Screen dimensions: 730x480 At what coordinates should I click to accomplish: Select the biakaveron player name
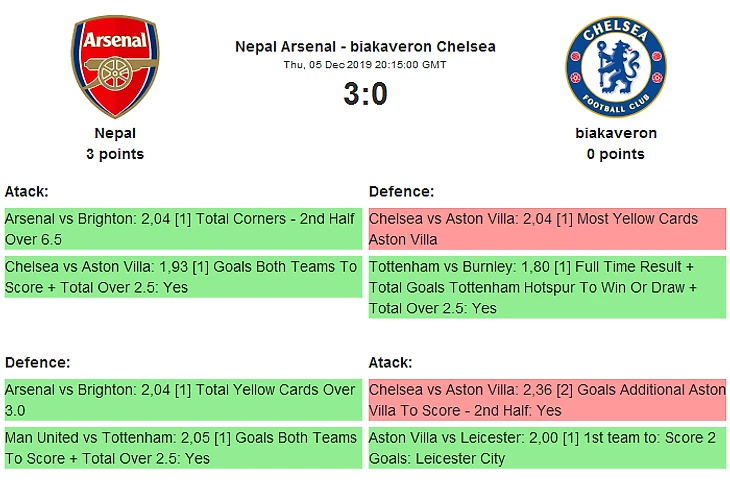[x=615, y=133]
